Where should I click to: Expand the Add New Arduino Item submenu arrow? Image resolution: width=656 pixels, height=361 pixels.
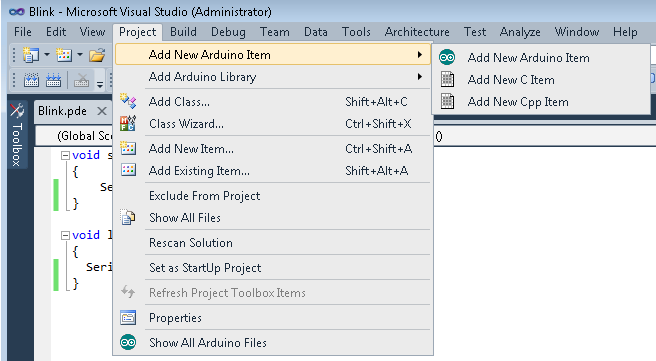pos(420,55)
